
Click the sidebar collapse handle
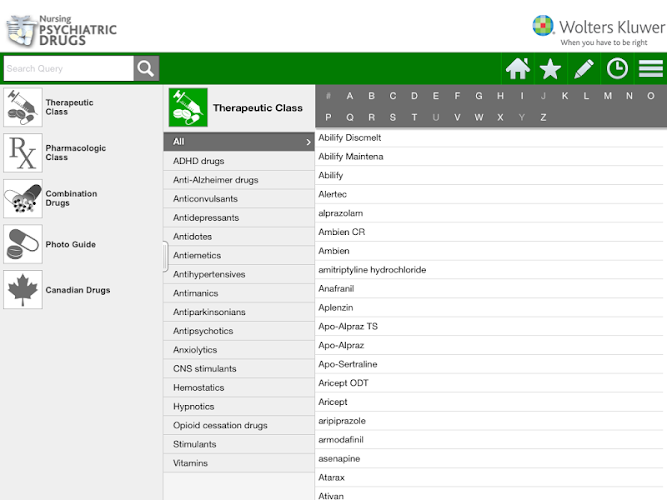pos(165,256)
